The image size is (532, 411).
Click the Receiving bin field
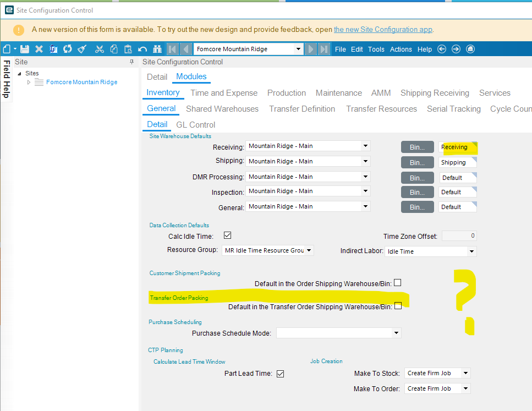coord(458,147)
